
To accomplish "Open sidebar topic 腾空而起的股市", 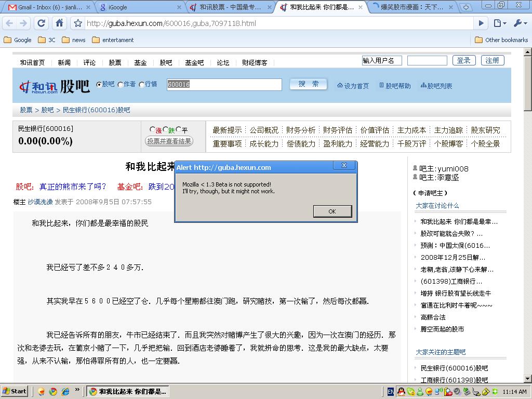I will (442, 329).
